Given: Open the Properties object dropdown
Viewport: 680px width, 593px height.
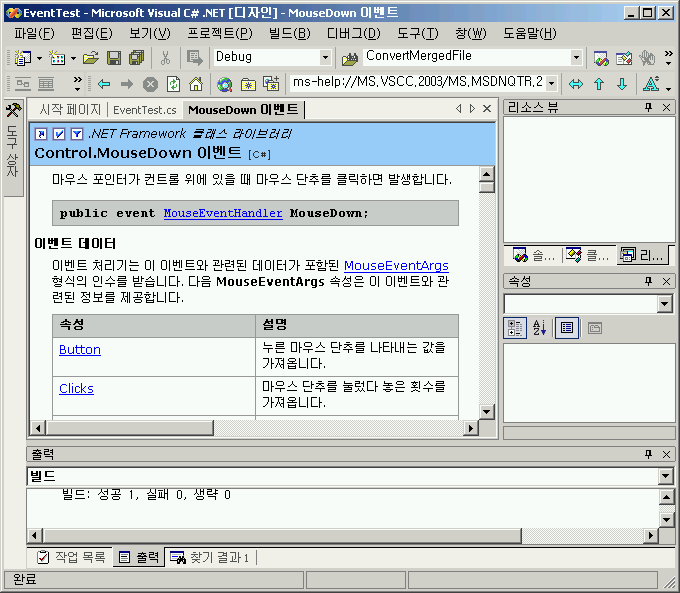Looking at the screenshot, I should (x=664, y=304).
